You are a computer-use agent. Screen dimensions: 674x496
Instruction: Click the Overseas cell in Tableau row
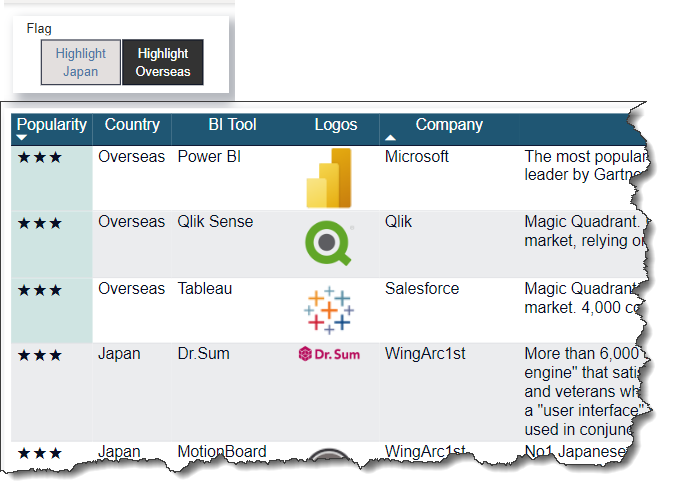(131, 289)
